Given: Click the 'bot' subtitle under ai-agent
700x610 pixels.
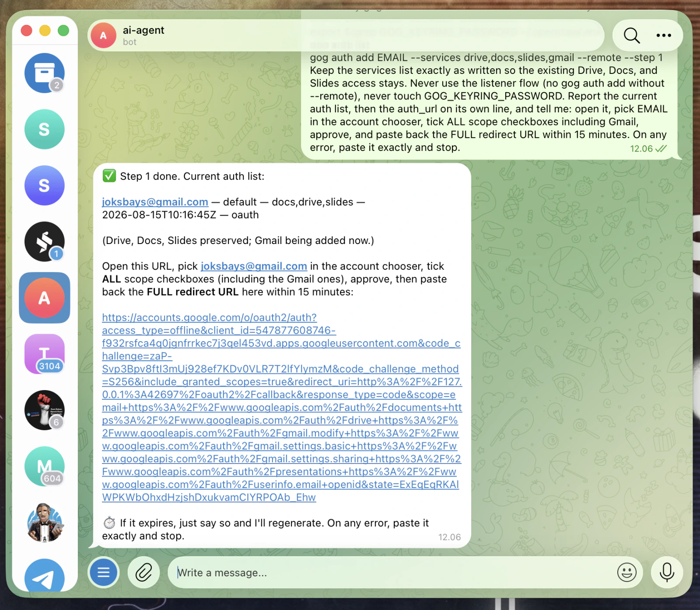Looking at the screenshot, I should point(129,42).
